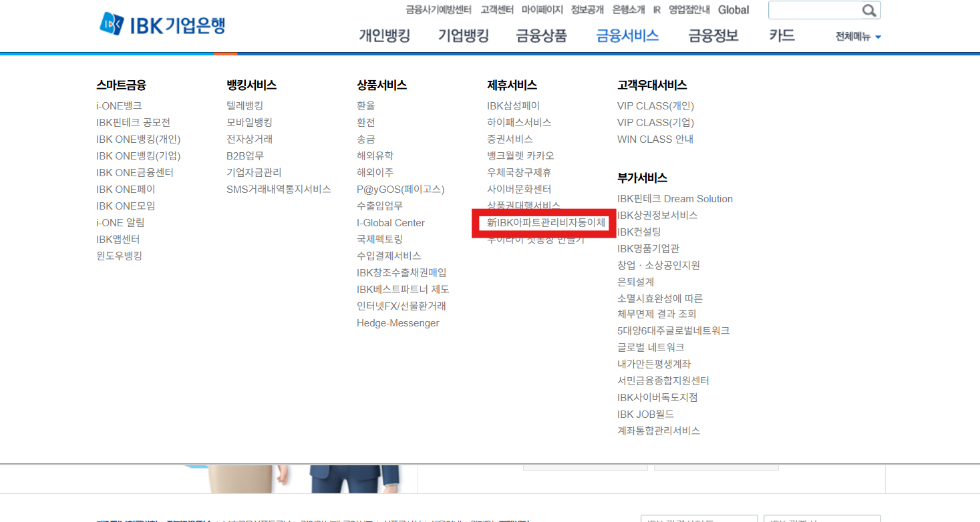This screenshot has width=980, height=522.
Task: Open SMS거래내역통지서비스
Action: click(279, 189)
